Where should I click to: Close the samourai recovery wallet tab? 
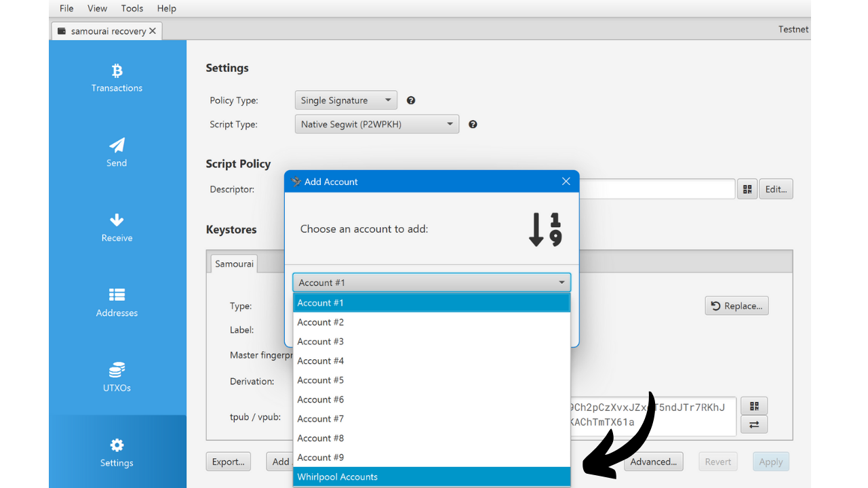click(153, 31)
